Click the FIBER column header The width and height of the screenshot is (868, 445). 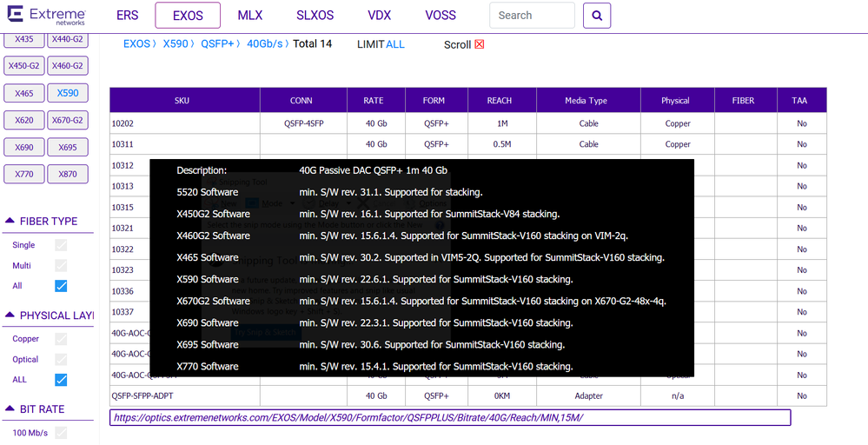(x=746, y=100)
